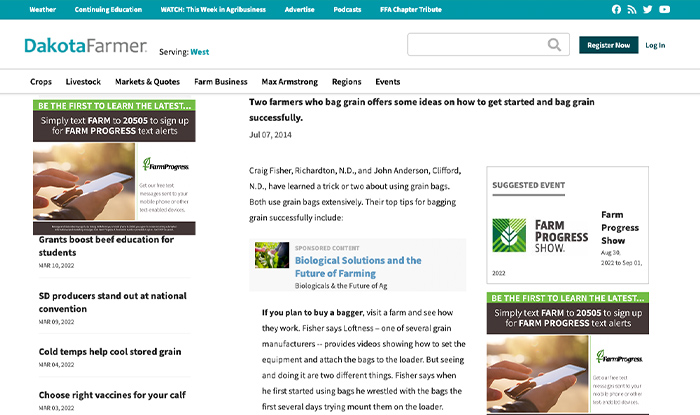Open Continuing Education link
Image resolution: width=700 pixels, height=415 pixels.
(x=108, y=9)
